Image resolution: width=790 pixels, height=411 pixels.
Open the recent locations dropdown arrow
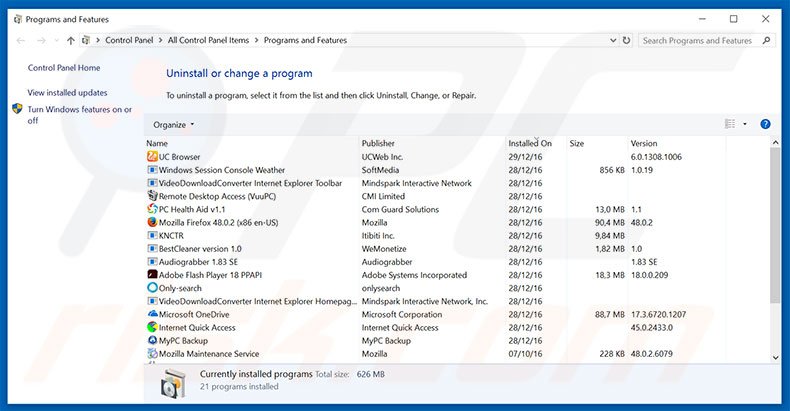click(x=56, y=41)
